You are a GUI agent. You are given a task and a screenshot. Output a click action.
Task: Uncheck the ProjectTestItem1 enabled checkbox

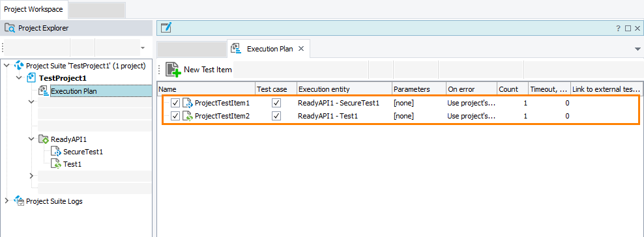coord(175,103)
